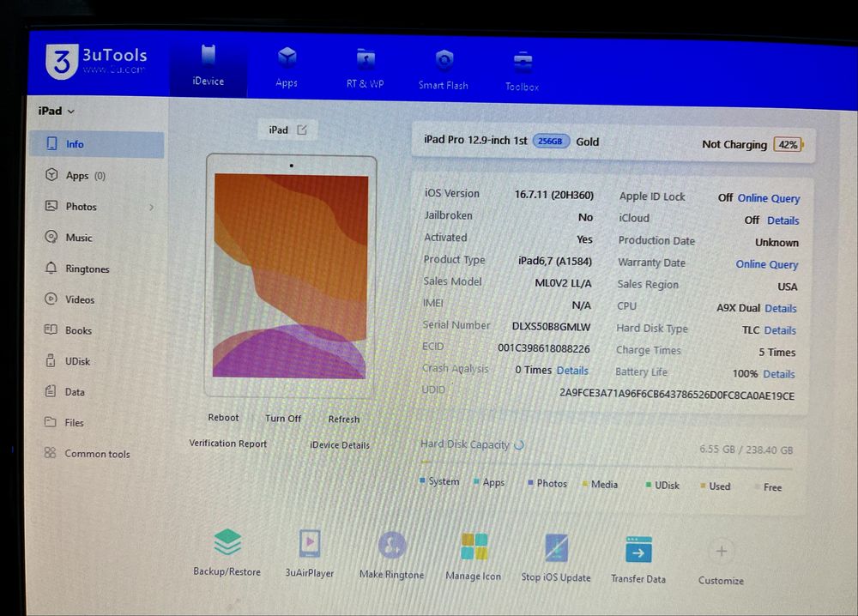Launch 3uAirPlayer

[x=310, y=553]
